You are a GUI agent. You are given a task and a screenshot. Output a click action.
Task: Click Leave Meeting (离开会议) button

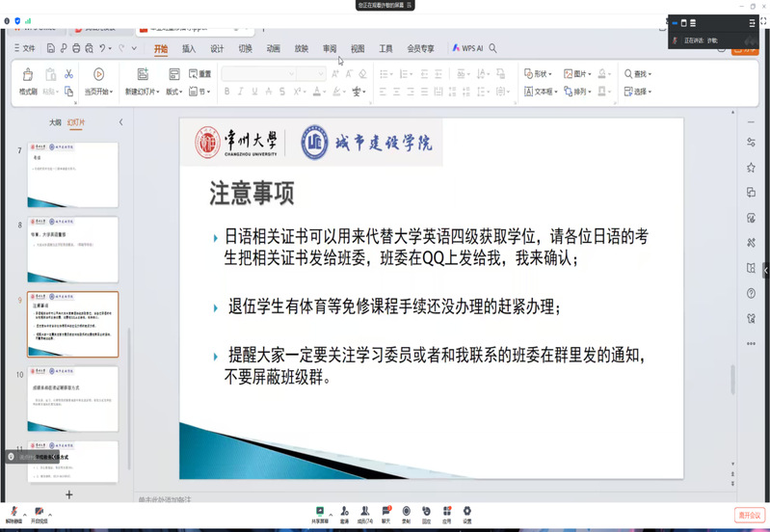[x=749, y=515]
